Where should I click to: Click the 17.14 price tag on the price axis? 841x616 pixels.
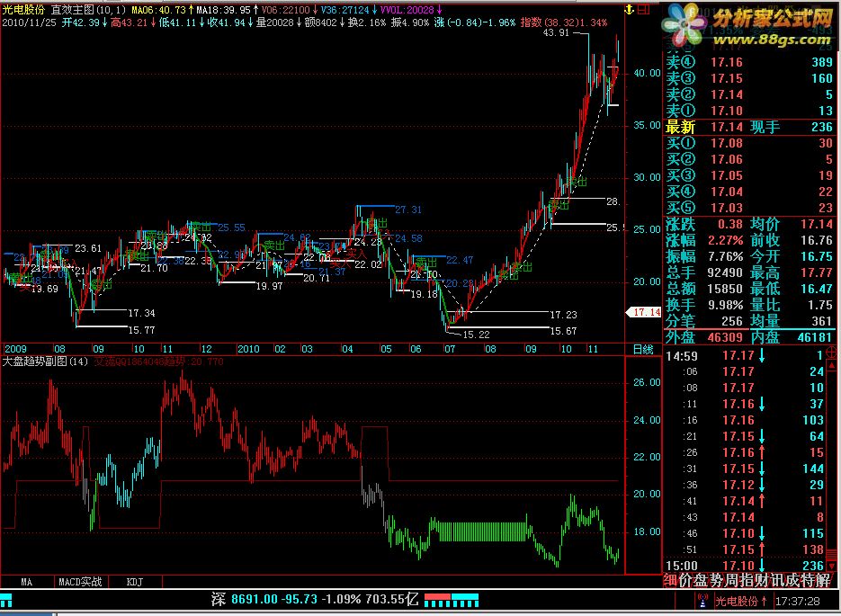(x=644, y=312)
